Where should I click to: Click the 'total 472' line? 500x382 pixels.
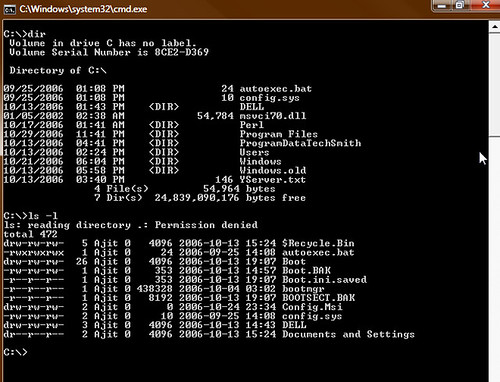[x=31, y=234]
